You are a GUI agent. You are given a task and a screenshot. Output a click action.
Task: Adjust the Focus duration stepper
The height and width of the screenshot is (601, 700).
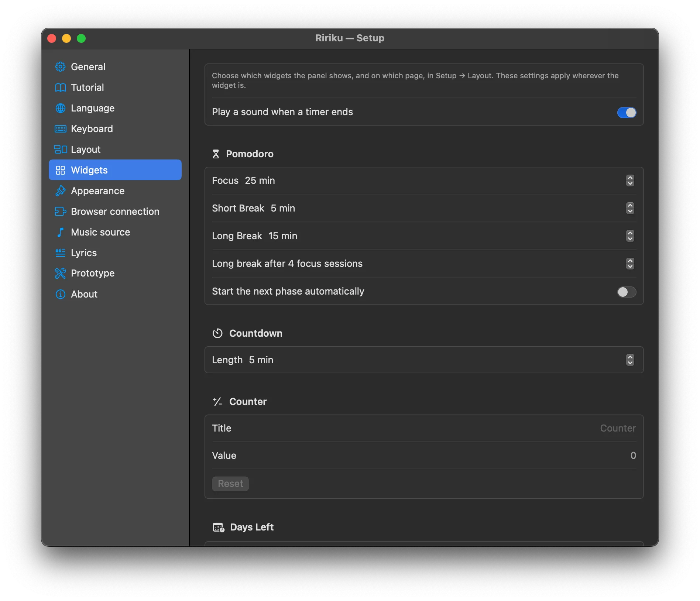pyautogui.click(x=630, y=181)
